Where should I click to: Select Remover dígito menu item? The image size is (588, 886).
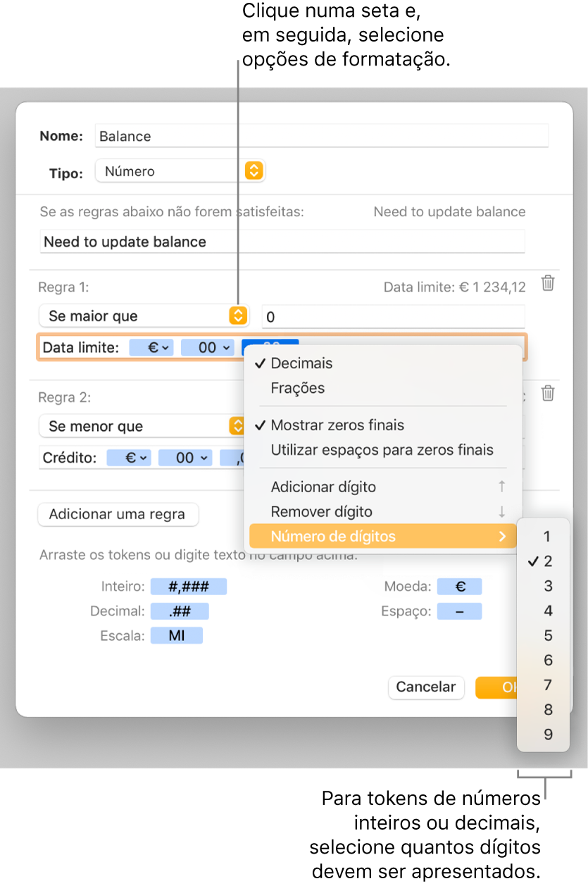coord(383,512)
